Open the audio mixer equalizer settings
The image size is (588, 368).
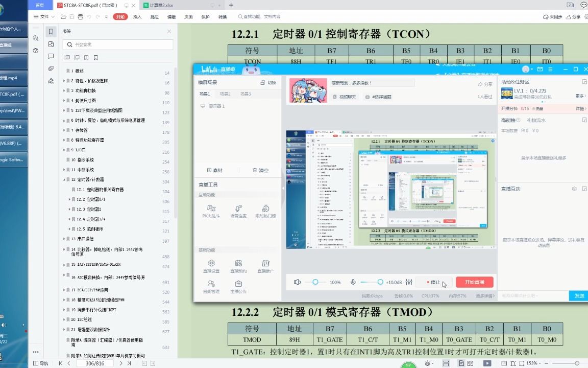(409, 282)
